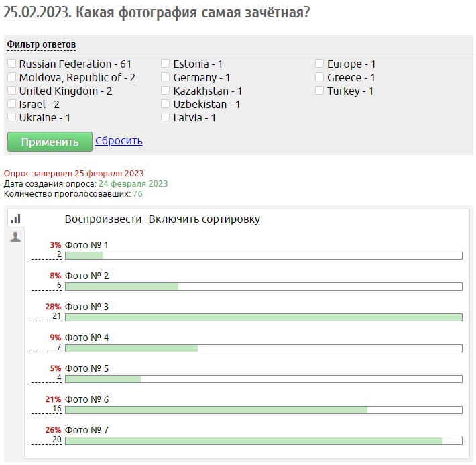Open the vote count 21 for Фото № 3
This screenshot has height=465, width=476.
click(57, 317)
